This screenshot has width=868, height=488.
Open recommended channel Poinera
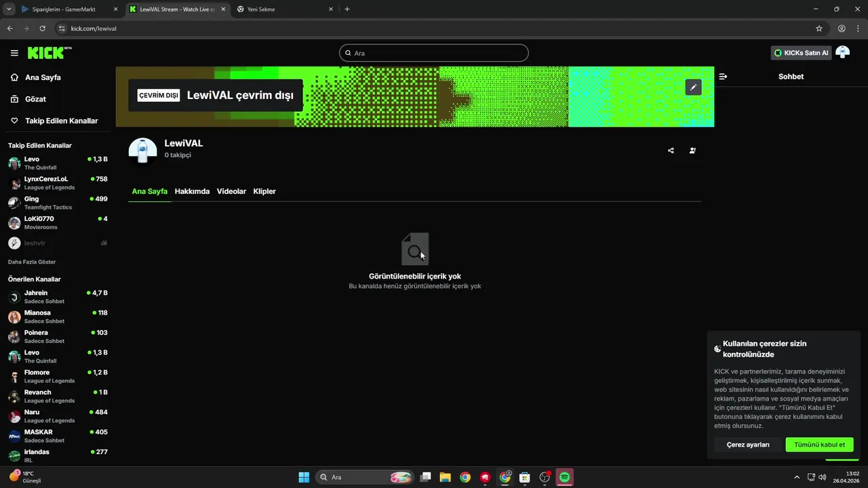pyautogui.click(x=58, y=336)
